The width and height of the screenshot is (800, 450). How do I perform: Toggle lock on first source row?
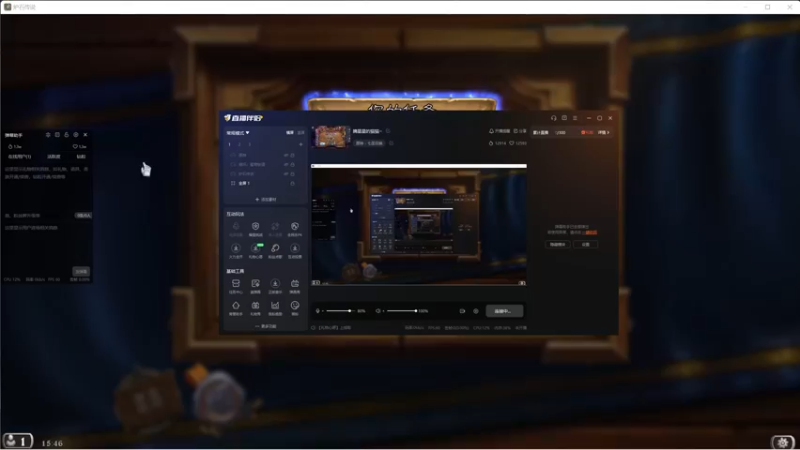pos(292,155)
